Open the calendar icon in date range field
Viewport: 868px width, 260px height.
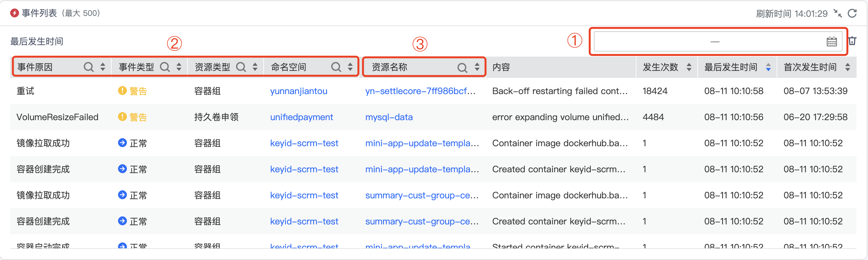832,42
